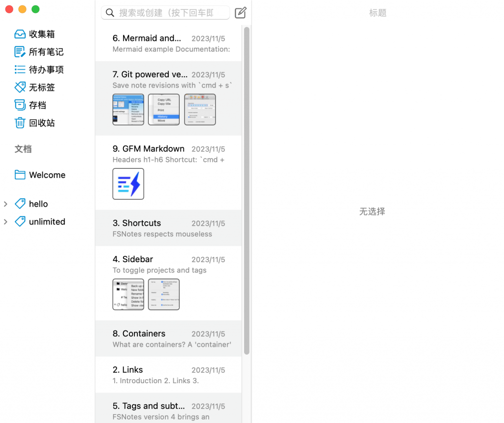This screenshot has height=423, width=504.
Task: Click the search magnifier icon
Action: pyautogui.click(x=110, y=12)
